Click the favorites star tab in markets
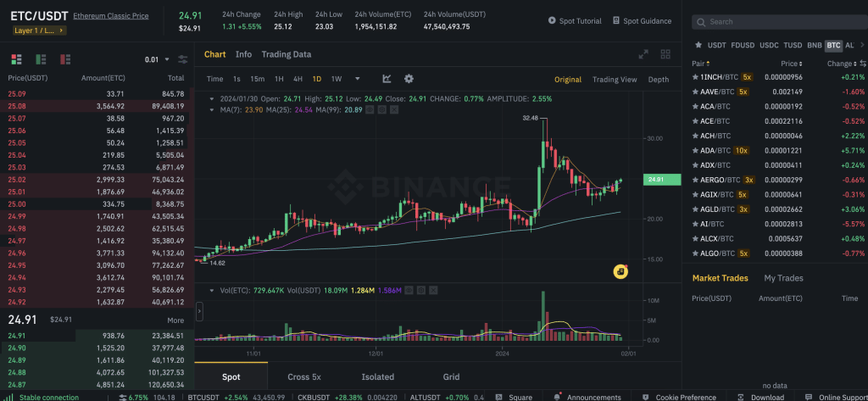Image resolution: width=868 pixels, height=401 pixels. 698,45
